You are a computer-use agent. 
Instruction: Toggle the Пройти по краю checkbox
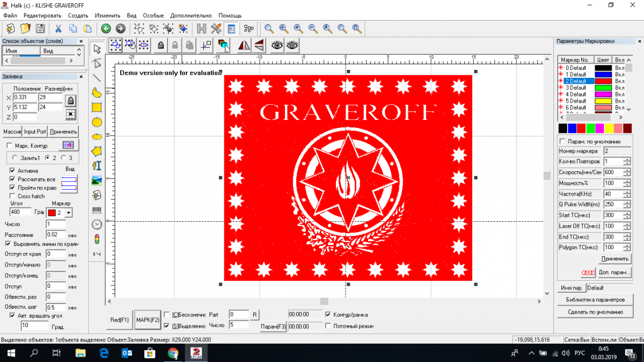pos(12,187)
